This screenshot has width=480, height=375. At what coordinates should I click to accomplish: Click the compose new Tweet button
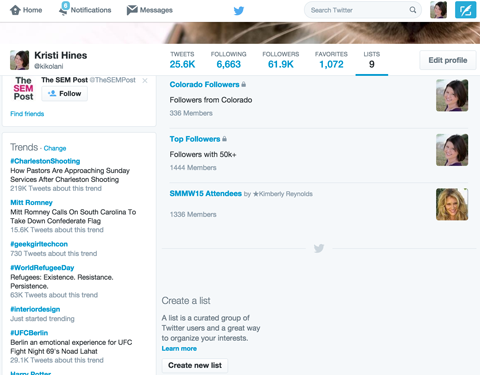[465, 10]
